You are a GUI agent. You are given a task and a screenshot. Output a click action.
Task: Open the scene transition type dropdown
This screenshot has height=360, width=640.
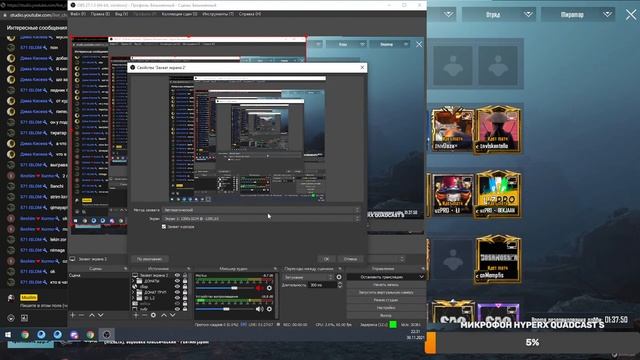click(309, 277)
